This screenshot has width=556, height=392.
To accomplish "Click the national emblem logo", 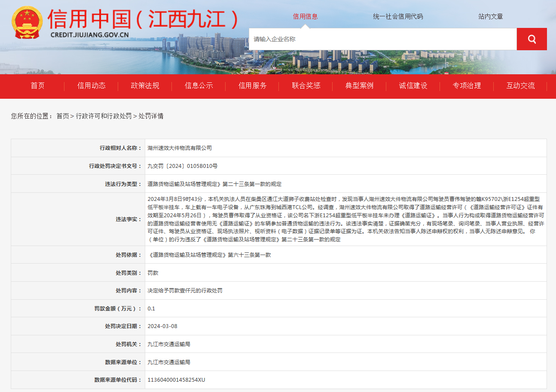I will [x=27, y=22].
